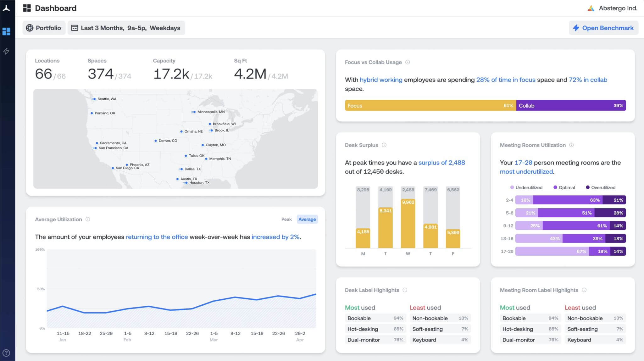Select the Average utilization toggle
Image resolution: width=644 pixels, height=361 pixels.
click(x=307, y=219)
